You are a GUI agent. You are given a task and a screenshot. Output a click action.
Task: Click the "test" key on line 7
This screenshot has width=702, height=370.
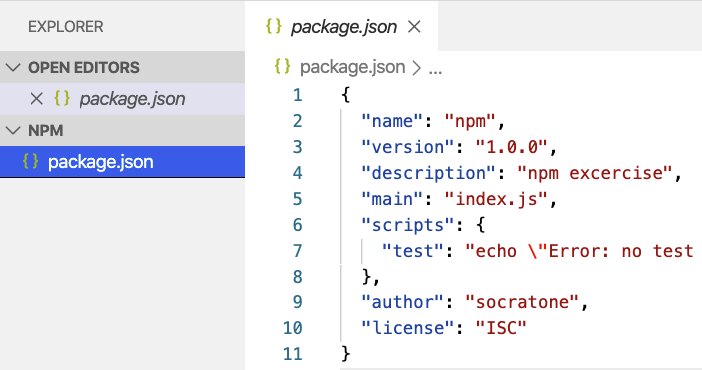pos(412,251)
